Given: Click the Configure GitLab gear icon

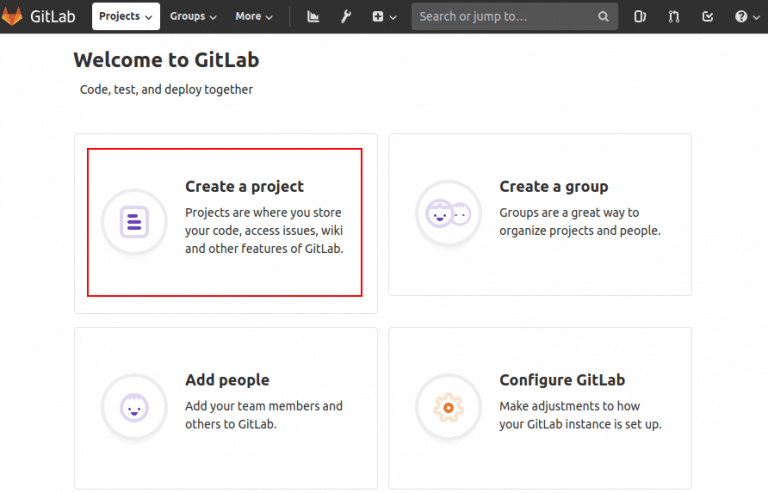Looking at the screenshot, I should (448, 407).
